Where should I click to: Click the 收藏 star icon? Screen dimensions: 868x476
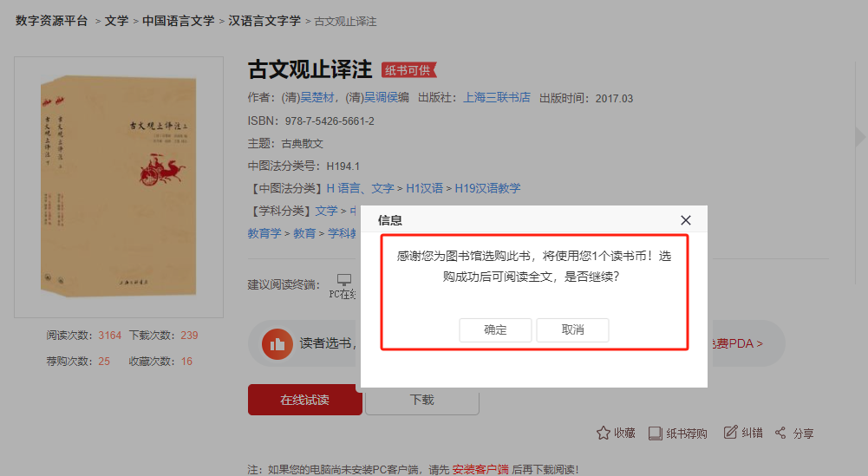pyautogui.click(x=604, y=433)
